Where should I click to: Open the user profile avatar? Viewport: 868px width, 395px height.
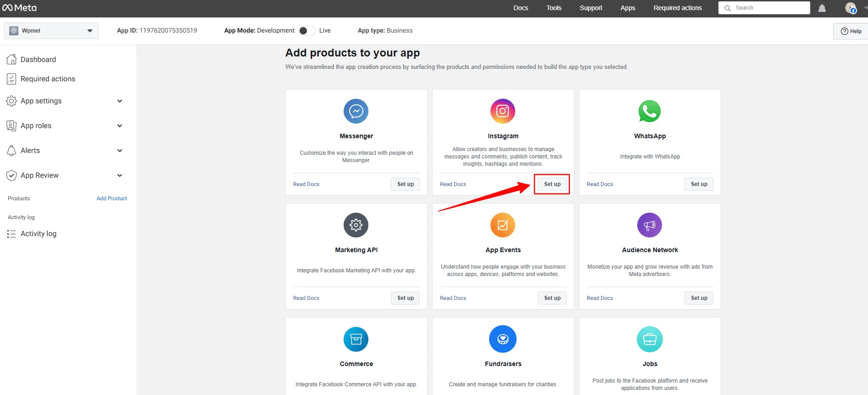(851, 8)
